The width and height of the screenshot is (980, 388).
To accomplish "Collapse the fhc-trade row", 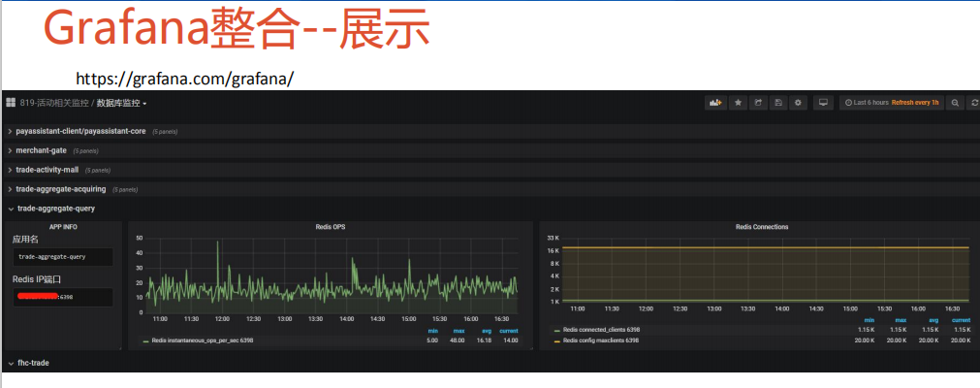I will coord(33,363).
